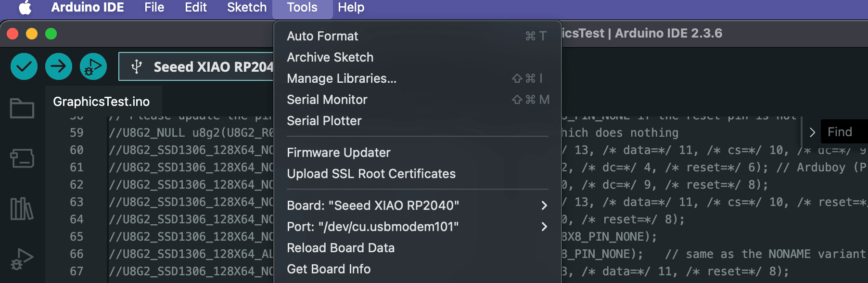Click Manage Libraries… menu item
The image size is (868, 283).
click(x=341, y=78)
